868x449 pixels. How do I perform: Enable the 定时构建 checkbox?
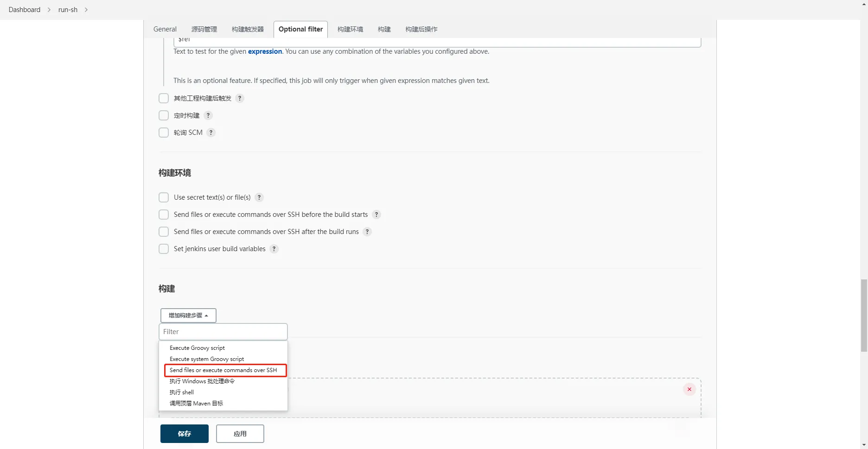[164, 115]
